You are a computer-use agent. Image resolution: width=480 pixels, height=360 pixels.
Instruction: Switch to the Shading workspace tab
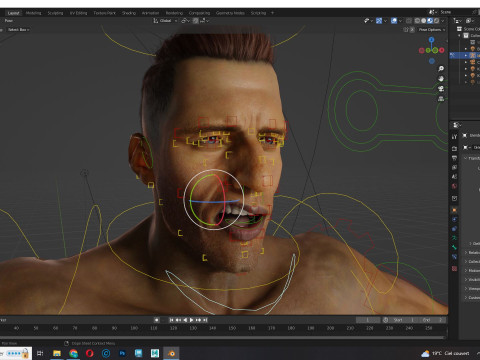pyautogui.click(x=129, y=13)
